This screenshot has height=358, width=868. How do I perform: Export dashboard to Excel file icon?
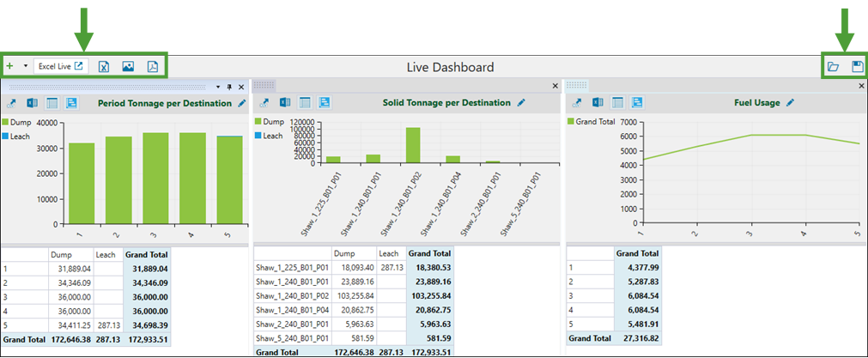pyautogui.click(x=104, y=67)
